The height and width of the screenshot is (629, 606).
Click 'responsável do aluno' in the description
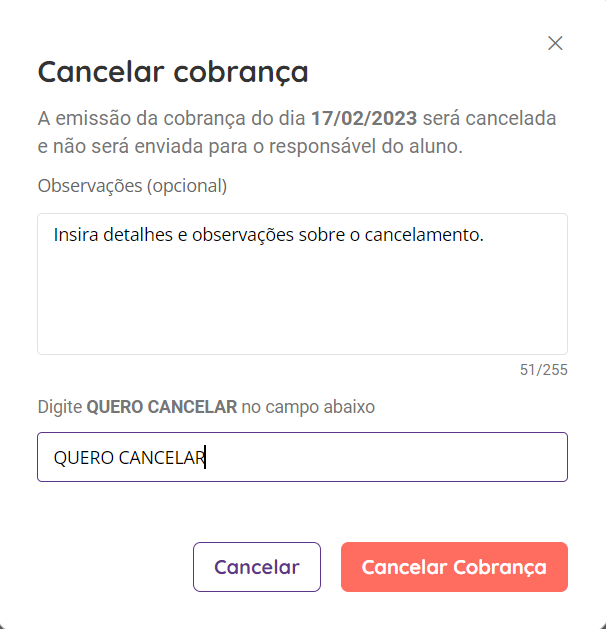click(x=365, y=146)
